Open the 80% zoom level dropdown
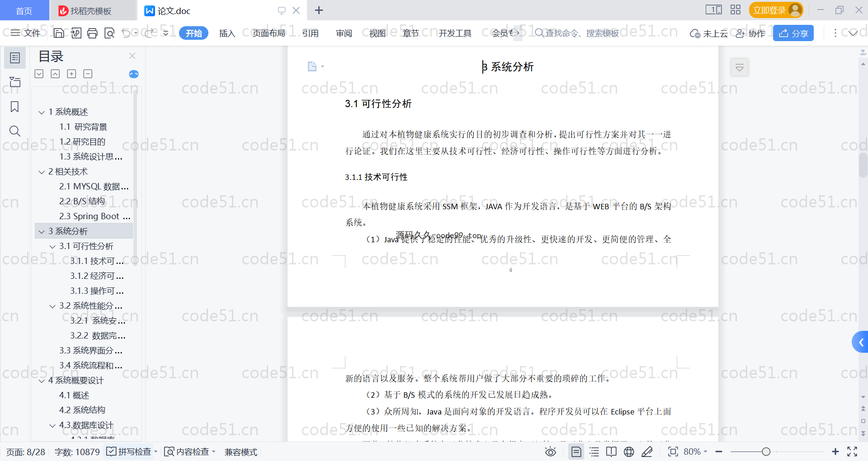Viewport: 868px width, 461px height. click(x=695, y=452)
